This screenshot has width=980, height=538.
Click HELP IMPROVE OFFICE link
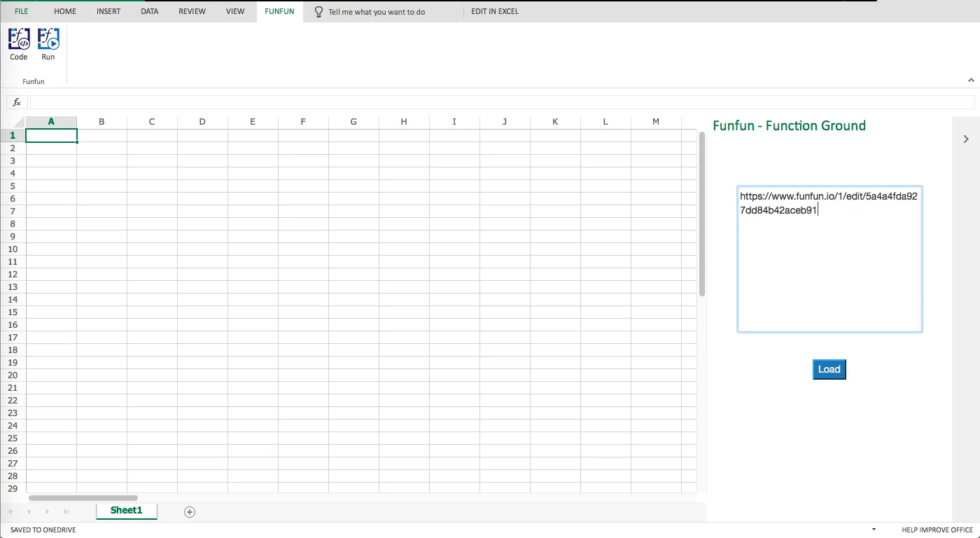coord(937,530)
